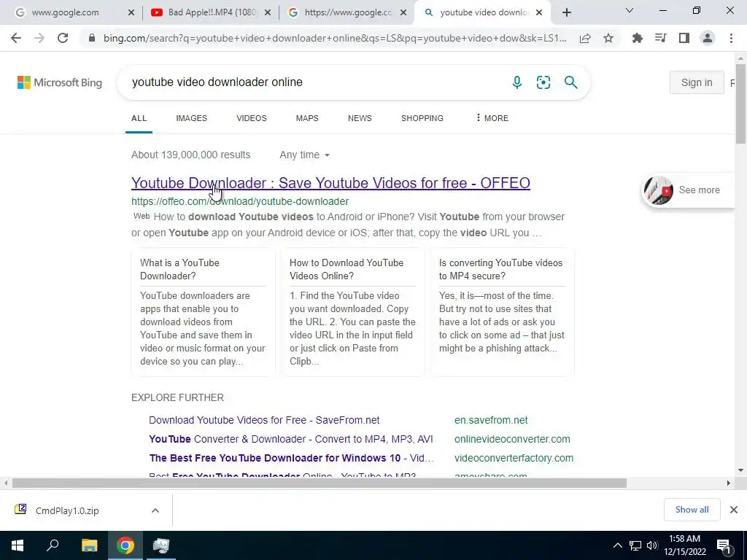Search by voice using microphone icon
Viewport: 747px width, 560px height.
pos(517,82)
